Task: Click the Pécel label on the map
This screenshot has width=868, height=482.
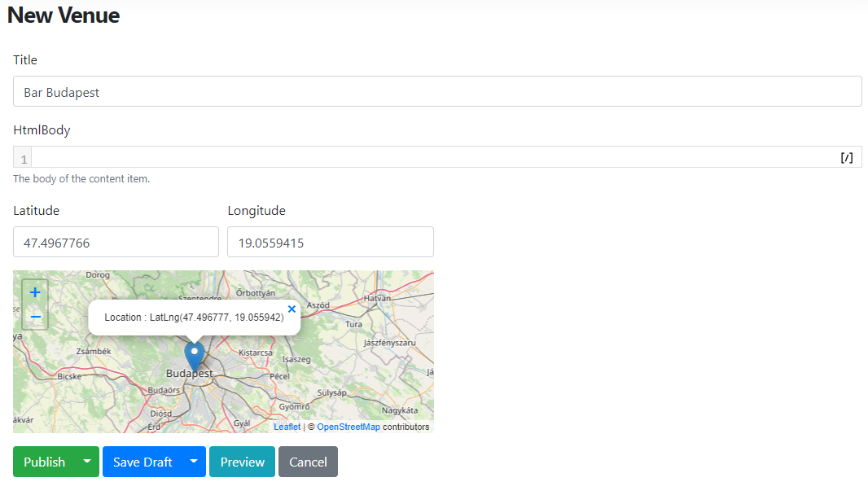Action: coord(279,376)
